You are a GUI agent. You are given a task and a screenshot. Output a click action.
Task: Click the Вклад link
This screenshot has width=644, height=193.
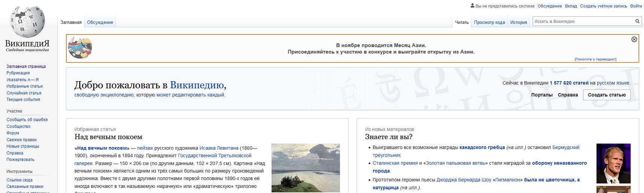coord(571,6)
